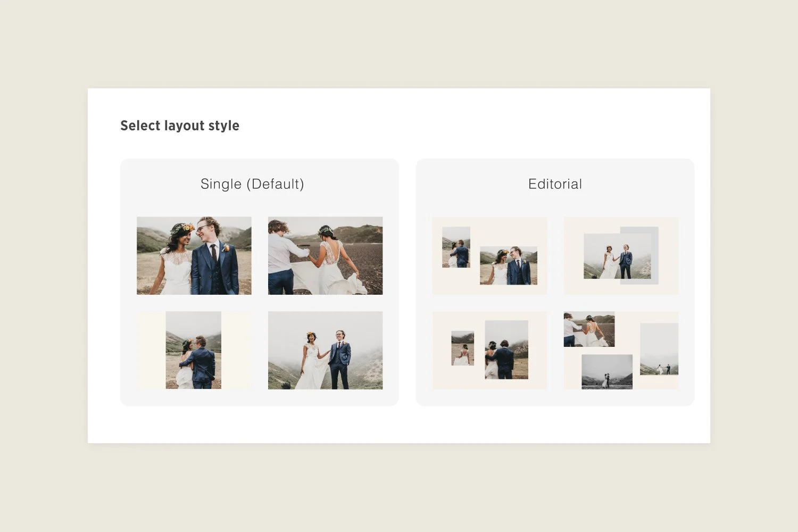Open the close-up couple portrait thumbnail

[x=194, y=256]
